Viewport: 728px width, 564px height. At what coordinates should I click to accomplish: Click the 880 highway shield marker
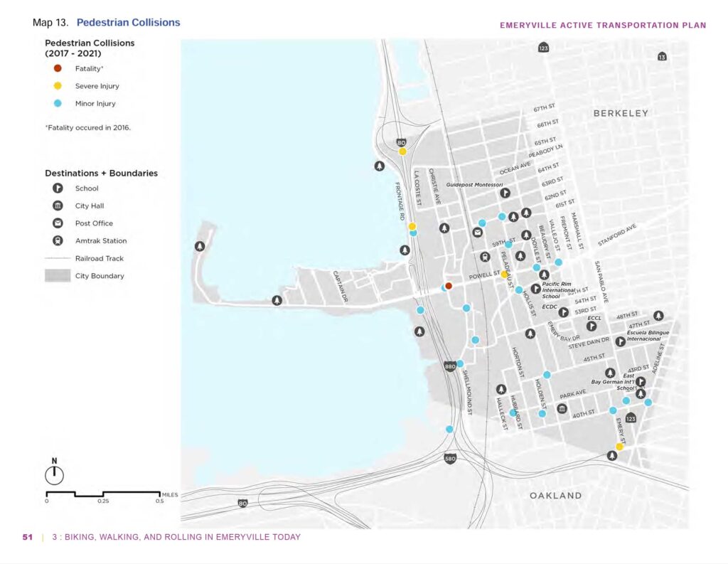click(449, 367)
